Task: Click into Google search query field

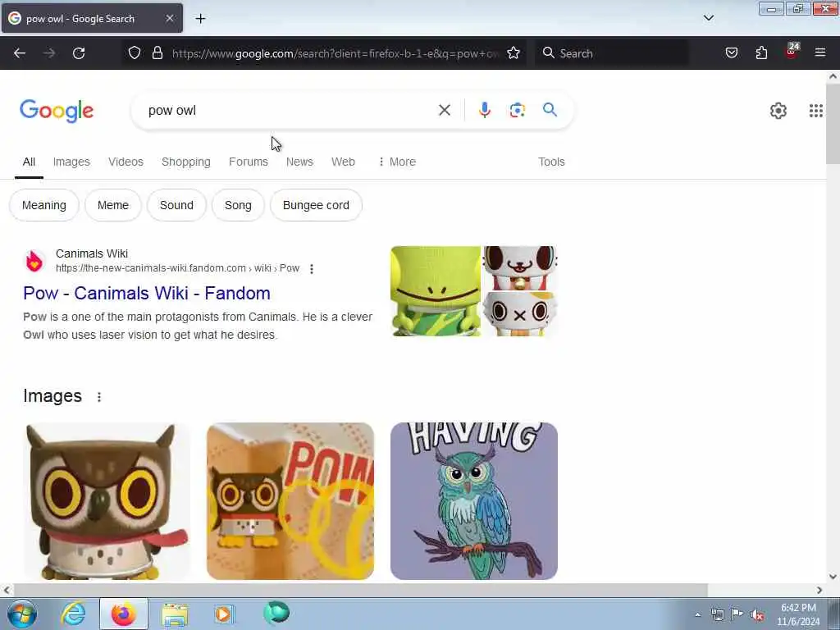Action: [x=290, y=111]
